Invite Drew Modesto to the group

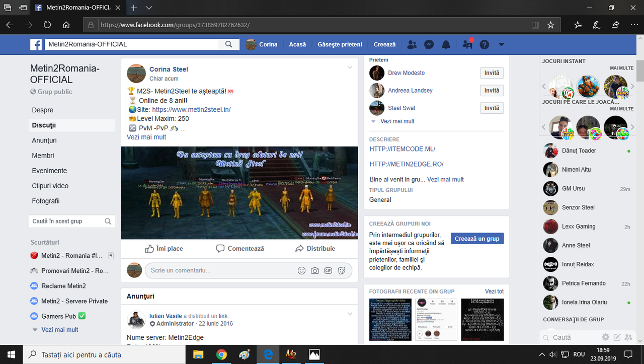click(x=492, y=73)
